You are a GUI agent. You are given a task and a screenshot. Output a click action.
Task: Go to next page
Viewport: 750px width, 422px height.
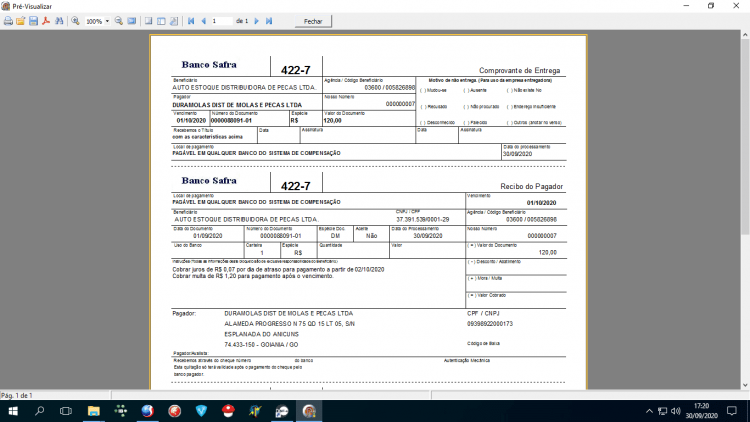pos(256,21)
